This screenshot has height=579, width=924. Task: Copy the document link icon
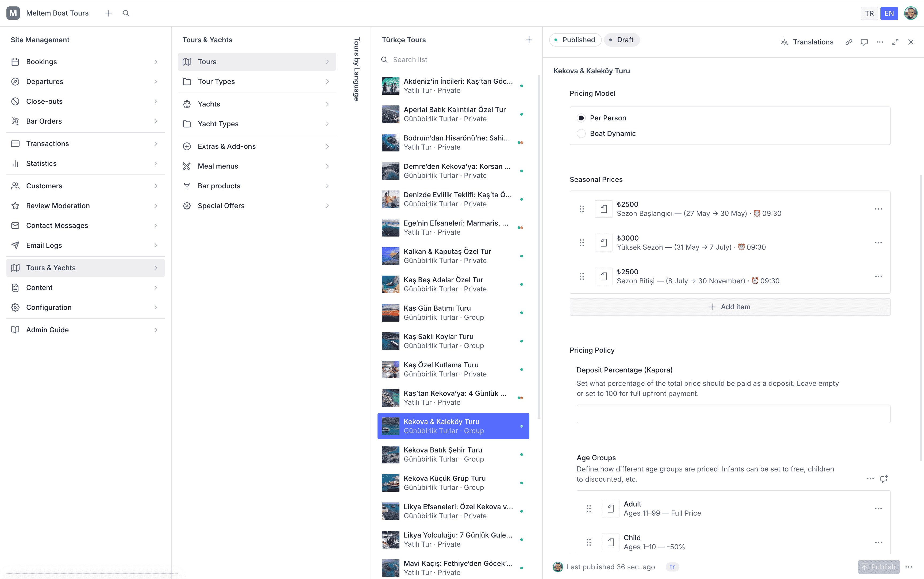click(x=849, y=42)
